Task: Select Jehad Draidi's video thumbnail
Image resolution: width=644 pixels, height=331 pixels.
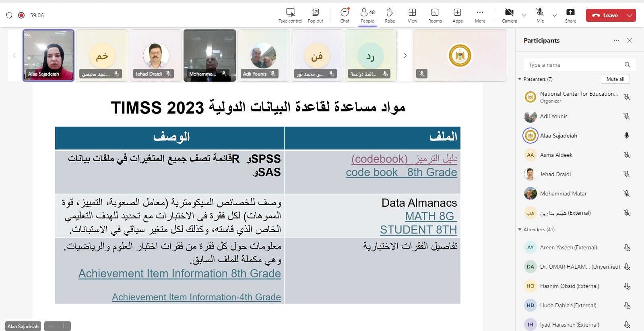Action: tap(156, 56)
